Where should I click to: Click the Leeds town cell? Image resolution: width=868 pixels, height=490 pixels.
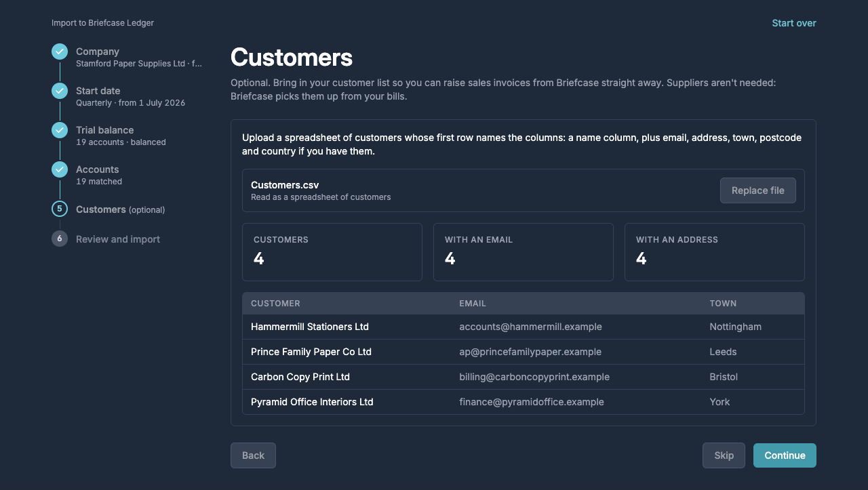723,352
